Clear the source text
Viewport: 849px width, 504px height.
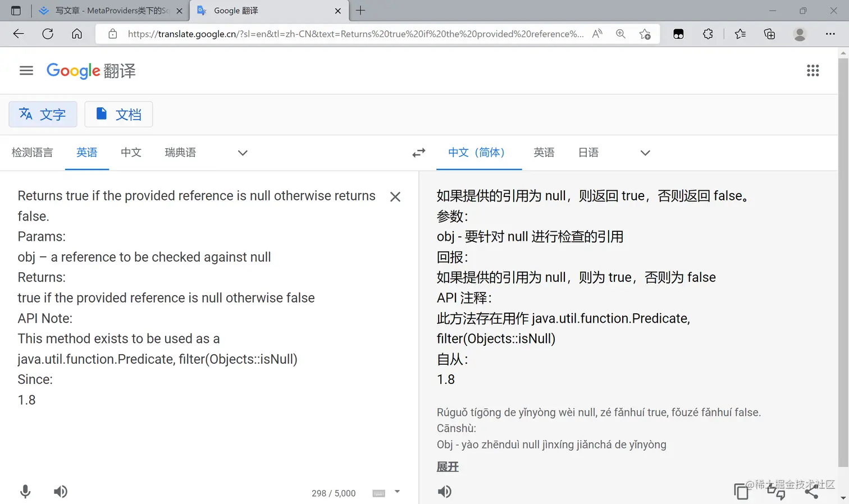395,196
